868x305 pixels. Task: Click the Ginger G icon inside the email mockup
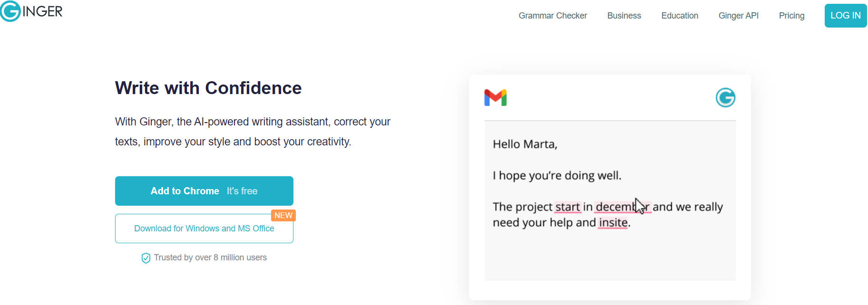coord(725,97)
